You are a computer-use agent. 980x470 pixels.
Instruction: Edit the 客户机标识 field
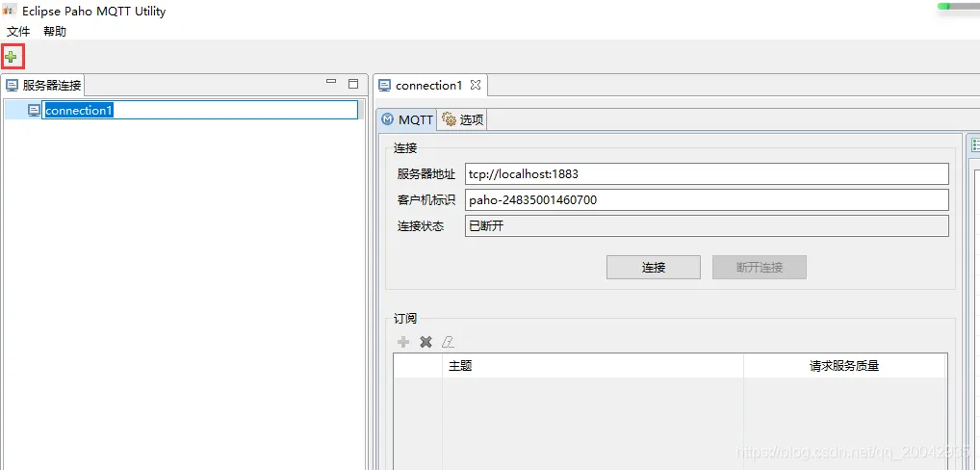pyautogui.click(x=707, y=200)
